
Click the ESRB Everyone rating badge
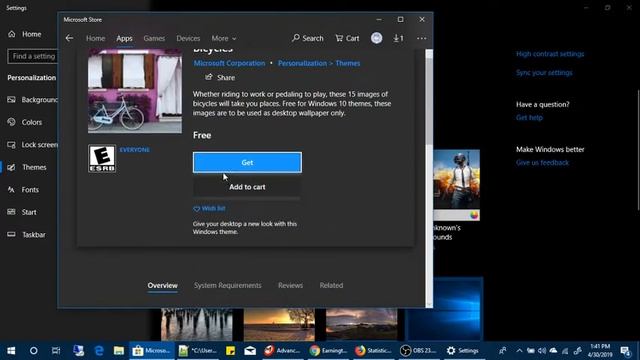[102, 158]
